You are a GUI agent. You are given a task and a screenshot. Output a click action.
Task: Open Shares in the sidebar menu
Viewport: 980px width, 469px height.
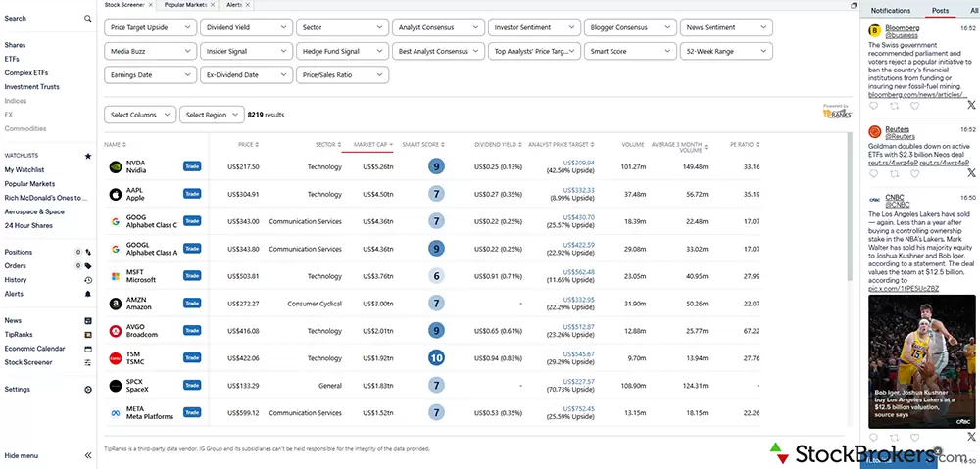click(x=15, y=46)
